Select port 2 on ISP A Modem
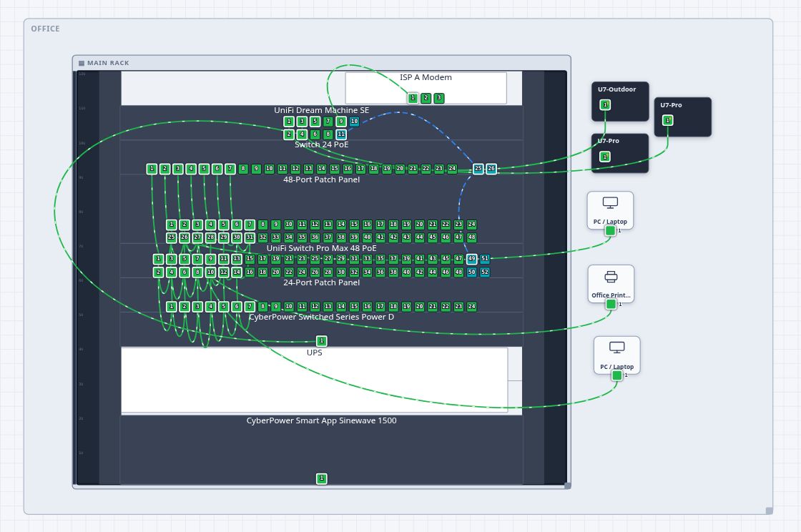 tap(426, 98)
